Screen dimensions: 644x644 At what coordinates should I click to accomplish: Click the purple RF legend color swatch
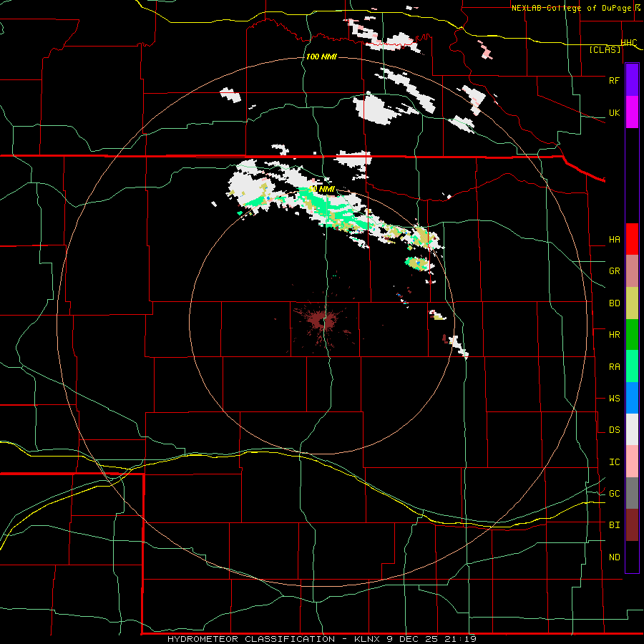click(x=632, y=80)
